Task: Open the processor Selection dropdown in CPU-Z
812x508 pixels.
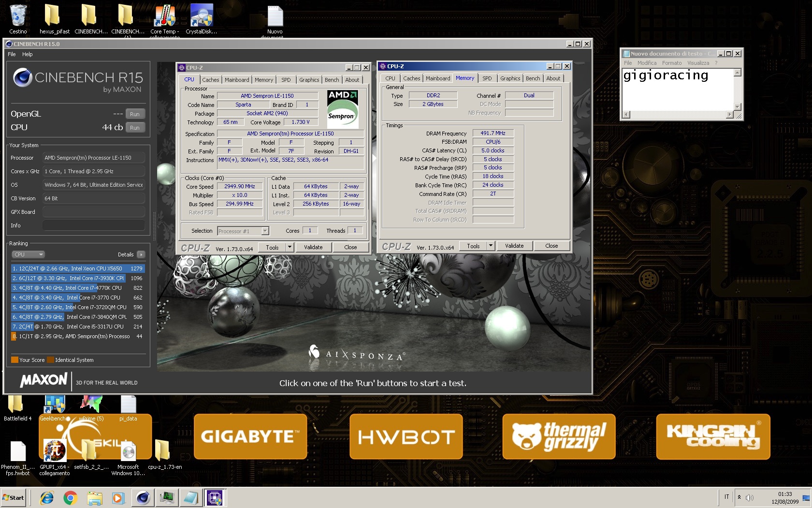Action: [243, 231]
